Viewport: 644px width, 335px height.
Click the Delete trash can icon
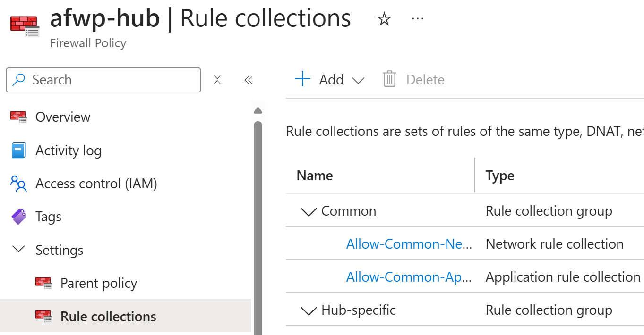click(x=389, y=79)
